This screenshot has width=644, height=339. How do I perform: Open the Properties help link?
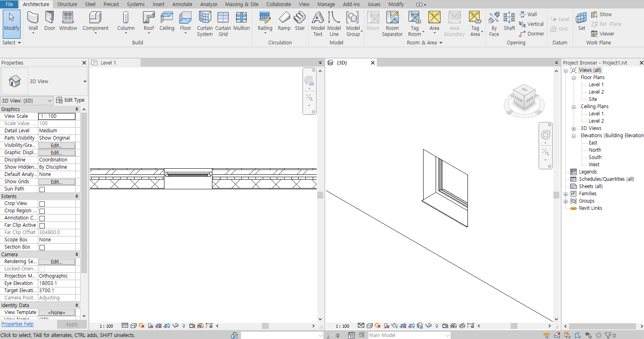[x=17, y=324]
